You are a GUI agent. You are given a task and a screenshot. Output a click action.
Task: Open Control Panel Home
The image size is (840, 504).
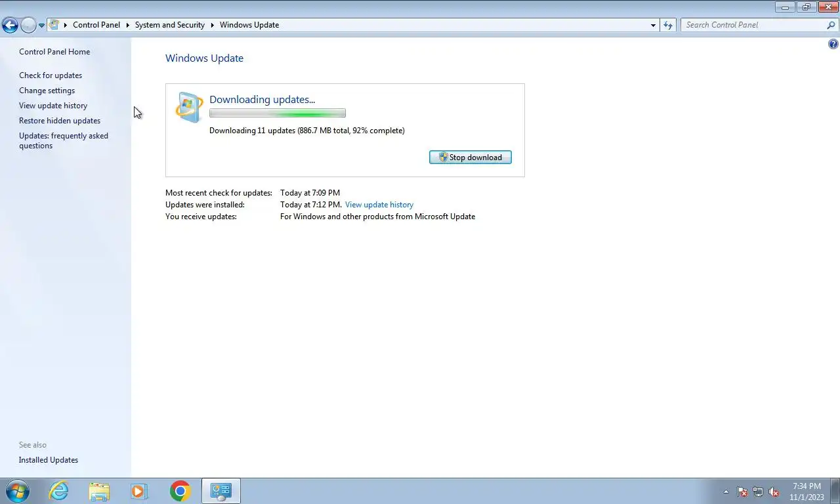coord(54,52)
